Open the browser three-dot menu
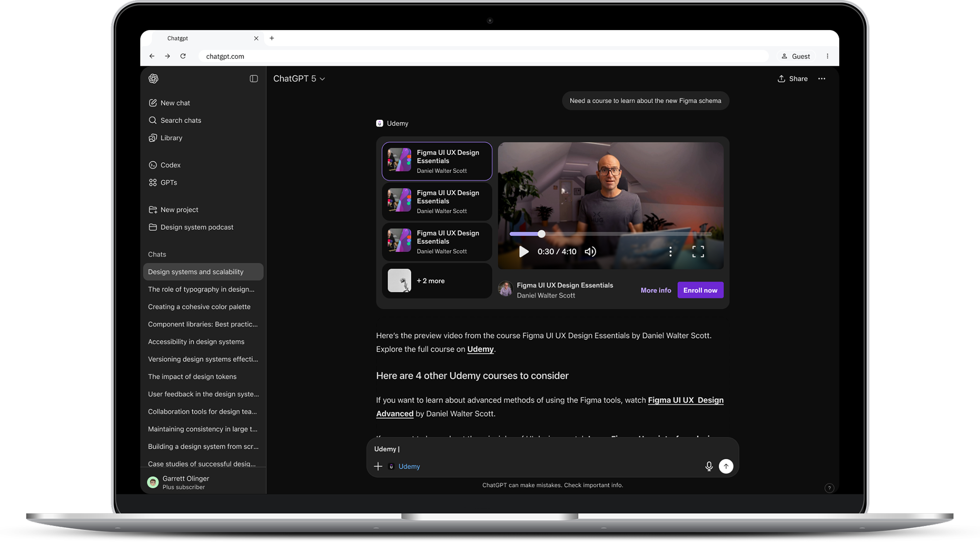The height and width of the screenshot is (542, 980). pyautogui.click(x=827, y=56)
